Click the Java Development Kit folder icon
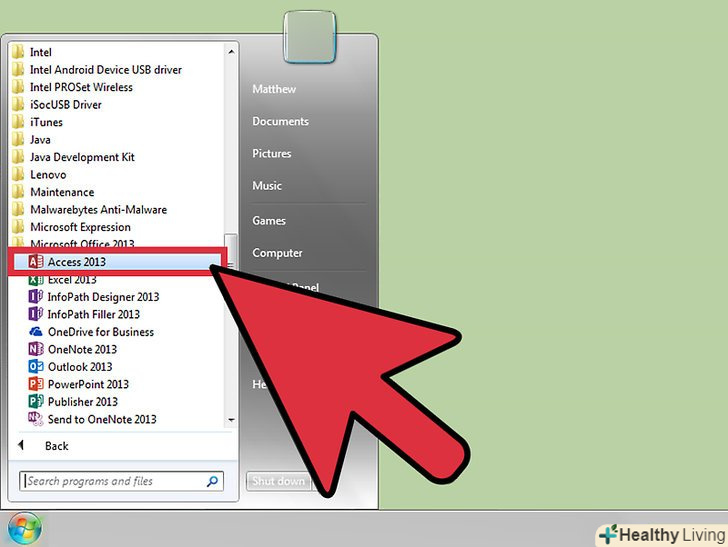Screen dimensions: 728x547 coord(18,157)
